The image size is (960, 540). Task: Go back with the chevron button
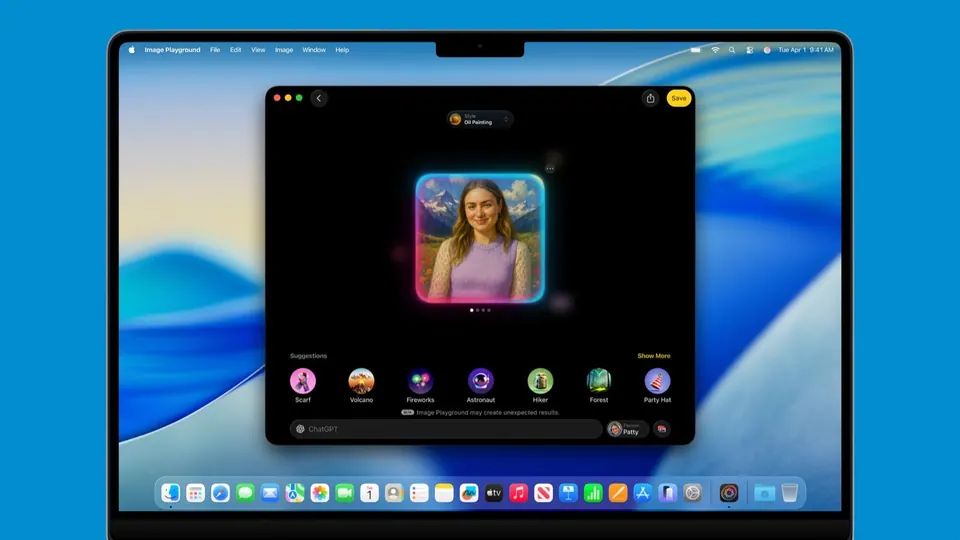[x=319, y=98]
